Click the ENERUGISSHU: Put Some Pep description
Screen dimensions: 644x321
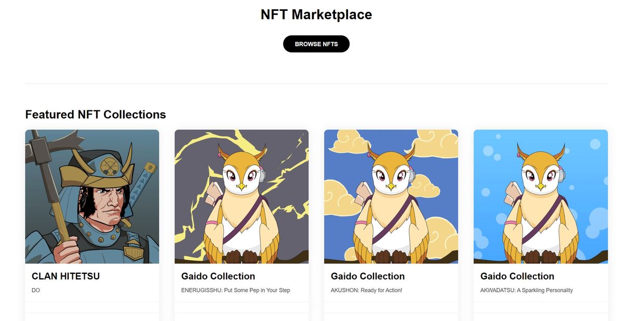tap(236, 290)
